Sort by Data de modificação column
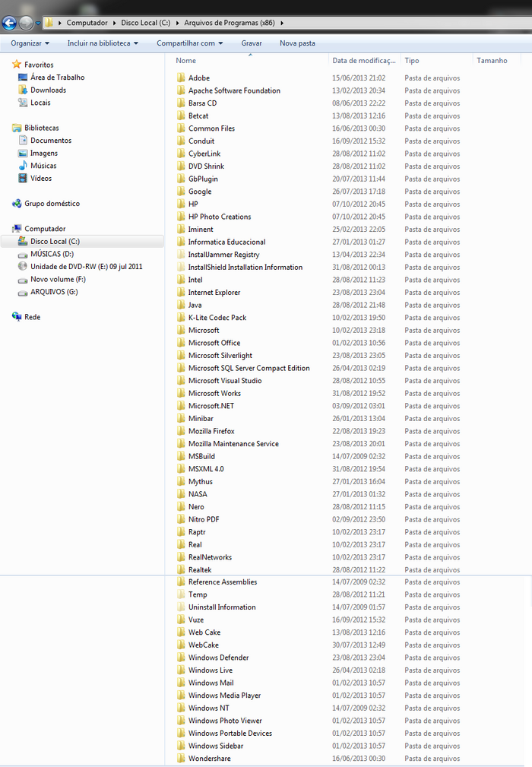The width and height of the screenshot is (532, 767). [x=364, y=61]
